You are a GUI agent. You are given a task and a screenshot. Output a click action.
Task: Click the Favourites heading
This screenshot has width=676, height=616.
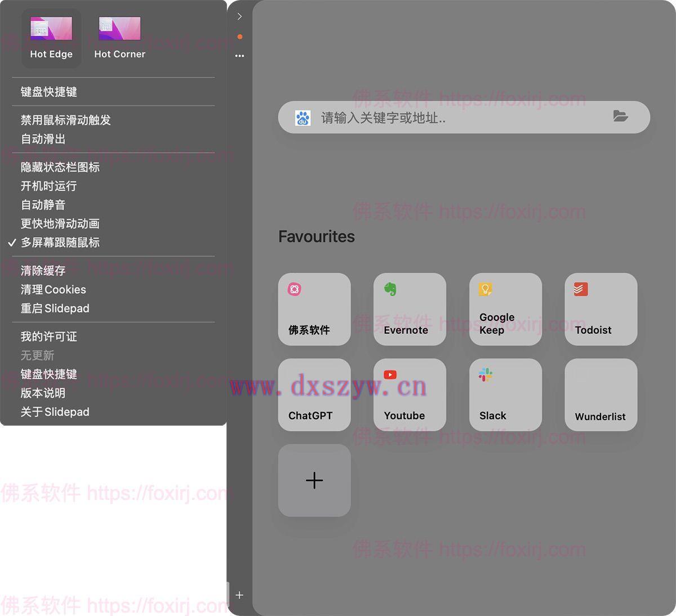coord(317,236)
